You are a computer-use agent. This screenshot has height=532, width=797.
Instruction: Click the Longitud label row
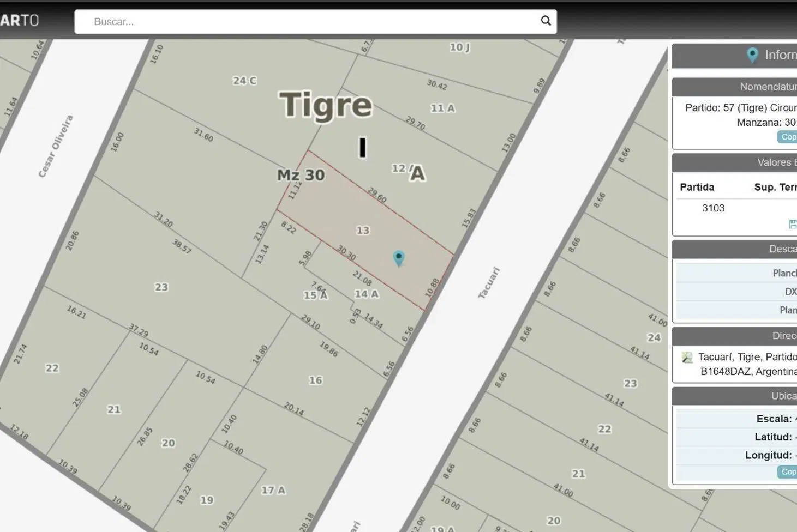tap(736, 455)
